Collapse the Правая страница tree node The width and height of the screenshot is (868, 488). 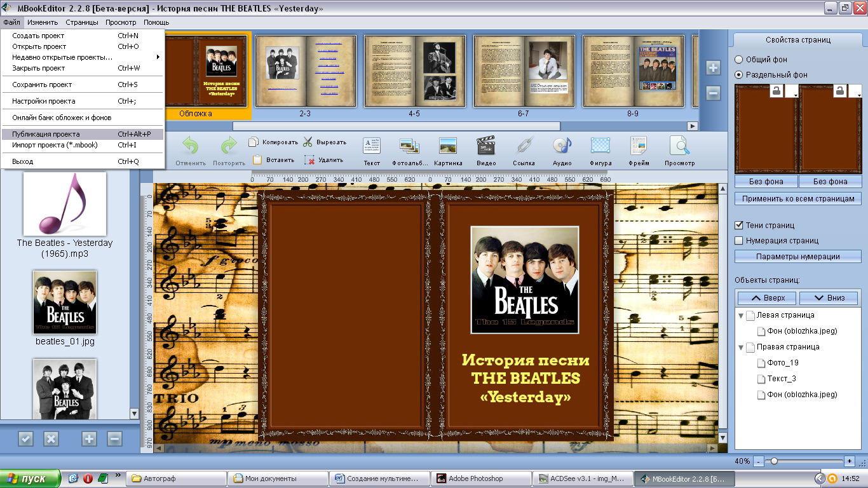740,347
